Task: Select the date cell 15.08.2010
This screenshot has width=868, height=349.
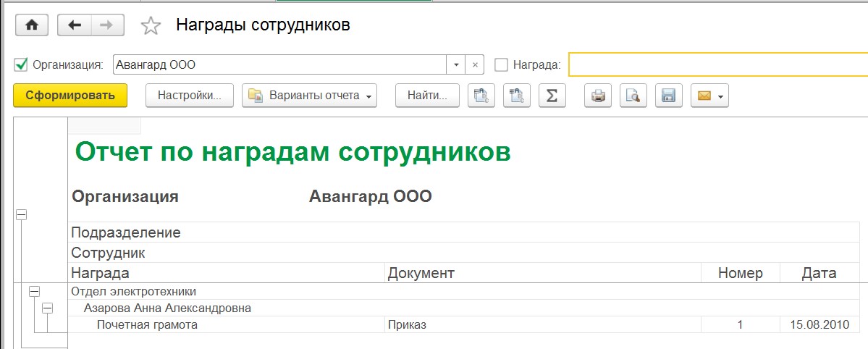Action: point(819,324)
